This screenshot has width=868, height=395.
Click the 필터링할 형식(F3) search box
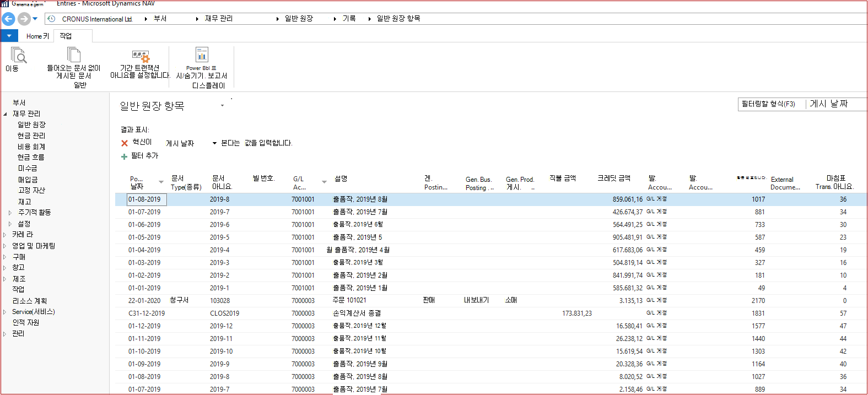pyautogui.click(x=772, y=104)
